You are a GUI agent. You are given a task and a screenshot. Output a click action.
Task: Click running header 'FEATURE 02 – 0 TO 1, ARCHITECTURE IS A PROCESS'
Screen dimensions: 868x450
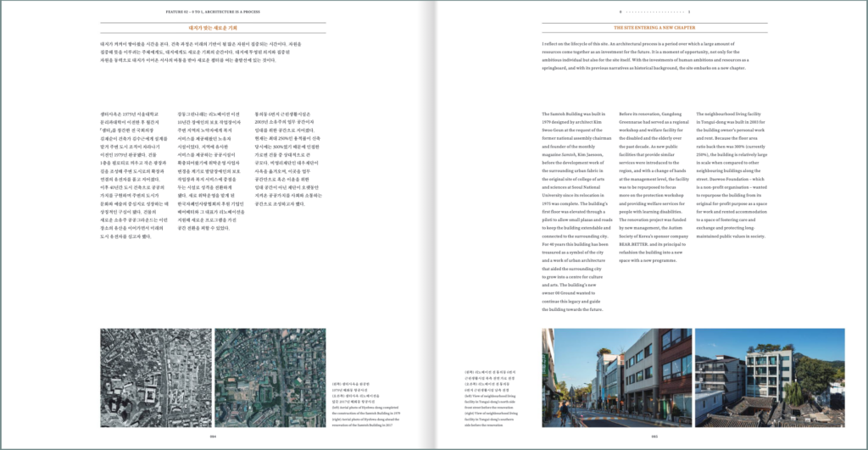pyautogui.click(x=213, y=12)
